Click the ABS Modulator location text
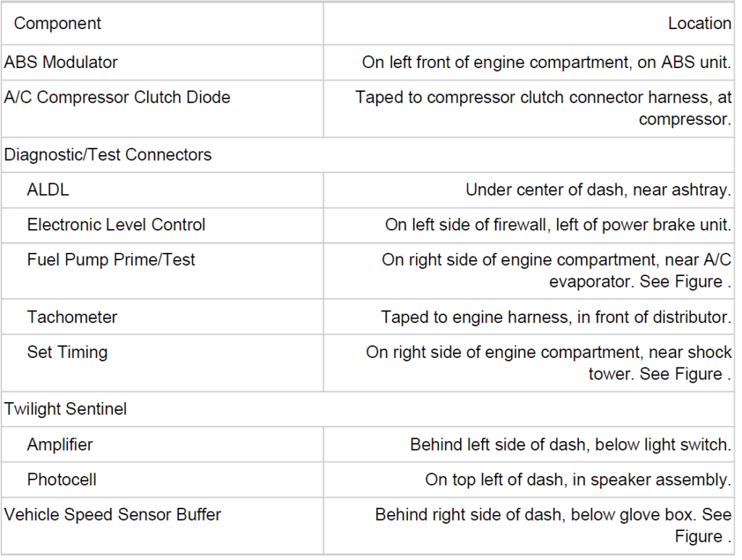Viewport: 742px width, 560px height. click(x=546, y=62)
